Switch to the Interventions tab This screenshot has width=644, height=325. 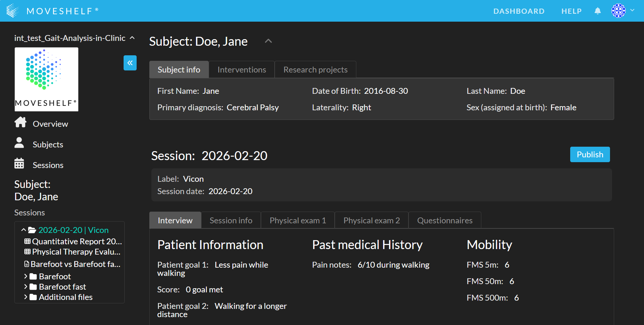[241, 70]
